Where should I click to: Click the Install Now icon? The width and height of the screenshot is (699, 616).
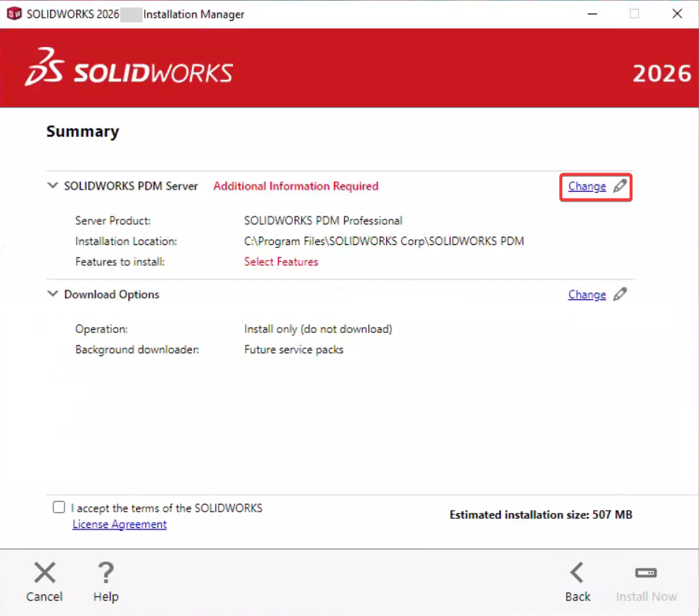click(x=646, y=572)
